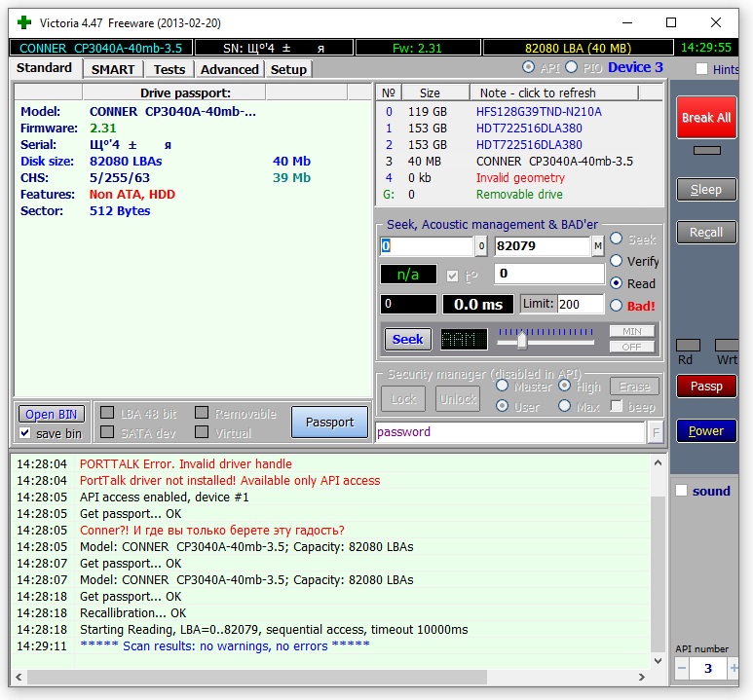753x700 pixels.
Task: Increase API number with plus button
Action: point(734,668)
